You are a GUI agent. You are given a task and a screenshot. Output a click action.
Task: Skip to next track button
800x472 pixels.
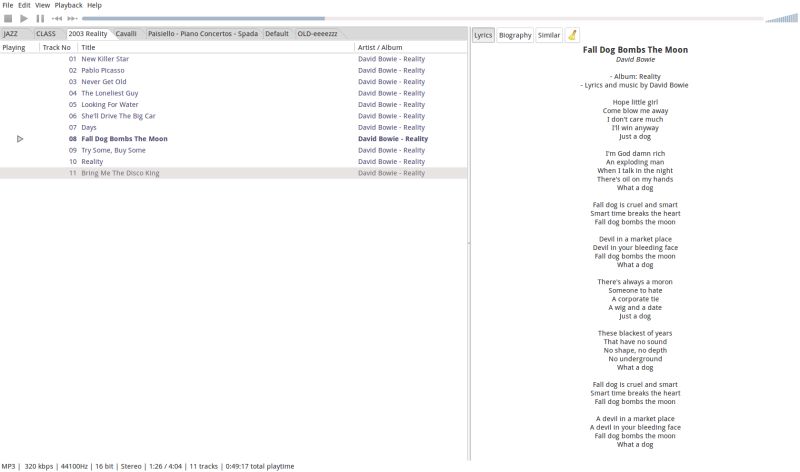[72, 18]
